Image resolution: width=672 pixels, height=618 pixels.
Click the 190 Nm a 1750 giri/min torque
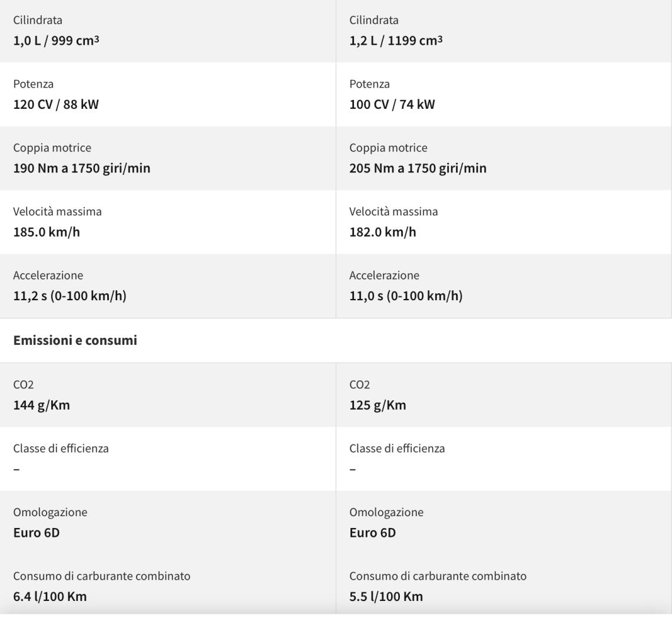[x=82, y=168]
